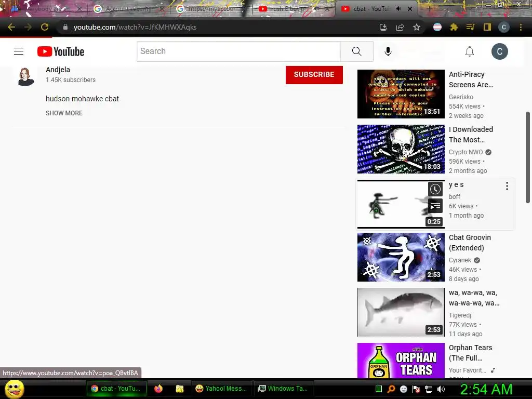Submit the search with the magnifier button
The height and width of the screenshot is (399, 532).
pos(356,51)
